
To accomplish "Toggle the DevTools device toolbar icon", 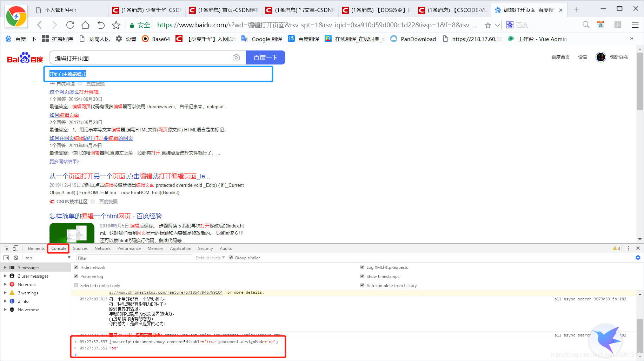I will [15, 248].
